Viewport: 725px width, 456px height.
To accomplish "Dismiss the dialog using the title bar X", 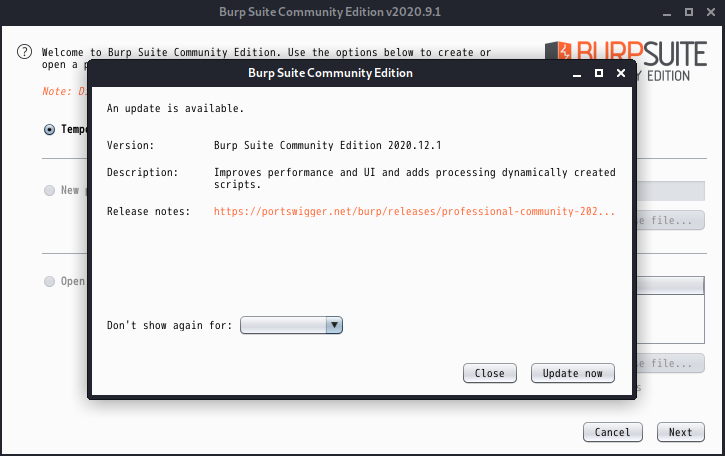I will pos(621,73).
